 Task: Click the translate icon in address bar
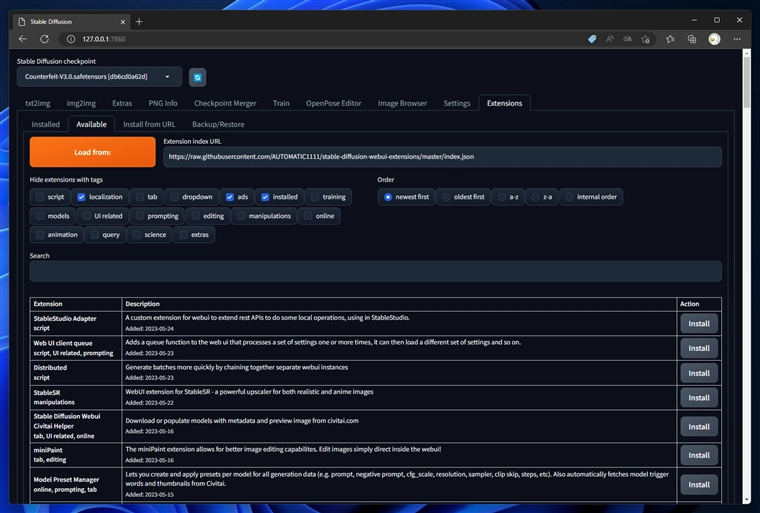tap(627, 39)
